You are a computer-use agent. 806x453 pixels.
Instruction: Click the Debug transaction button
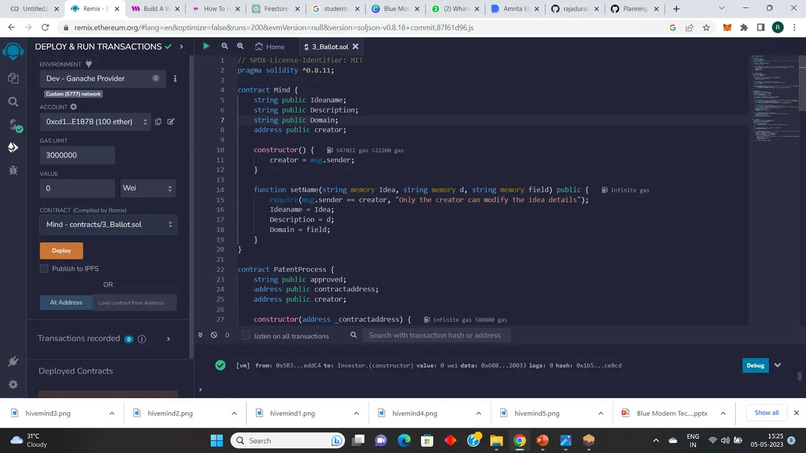click(x=755, y=366)
